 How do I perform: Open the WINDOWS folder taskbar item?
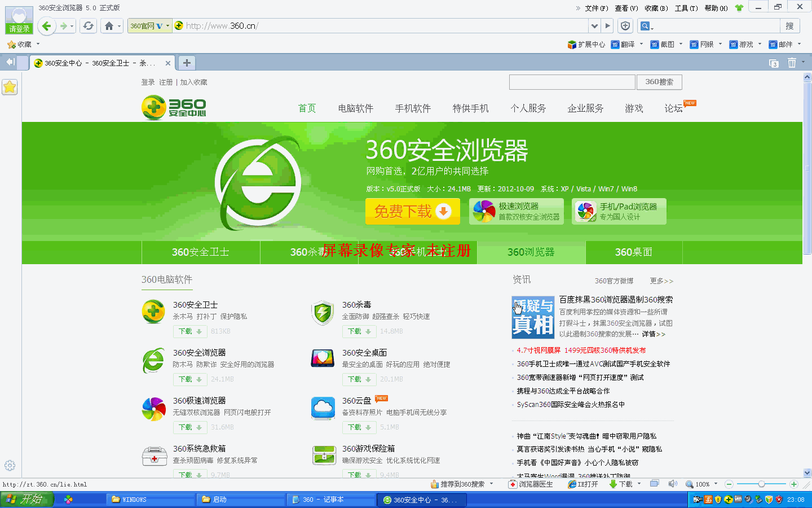[151, 500]
